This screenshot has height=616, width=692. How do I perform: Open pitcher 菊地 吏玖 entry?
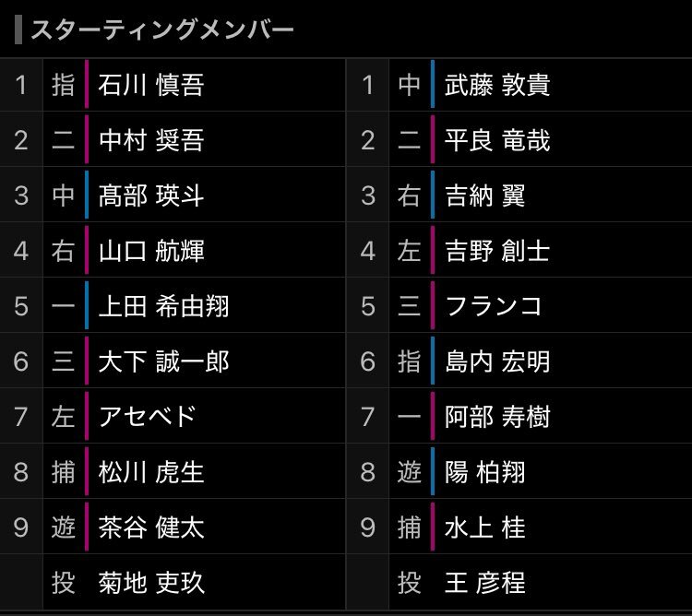point(151,583)
